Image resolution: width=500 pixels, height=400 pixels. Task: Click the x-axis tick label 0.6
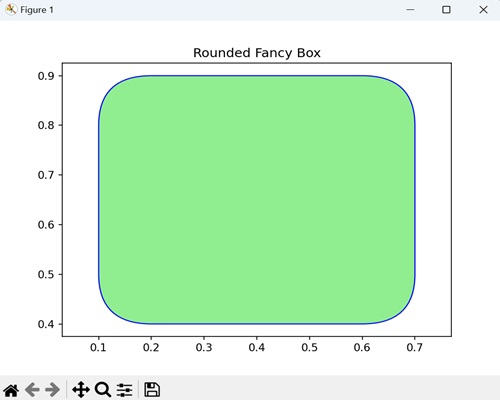coord(362,347)
